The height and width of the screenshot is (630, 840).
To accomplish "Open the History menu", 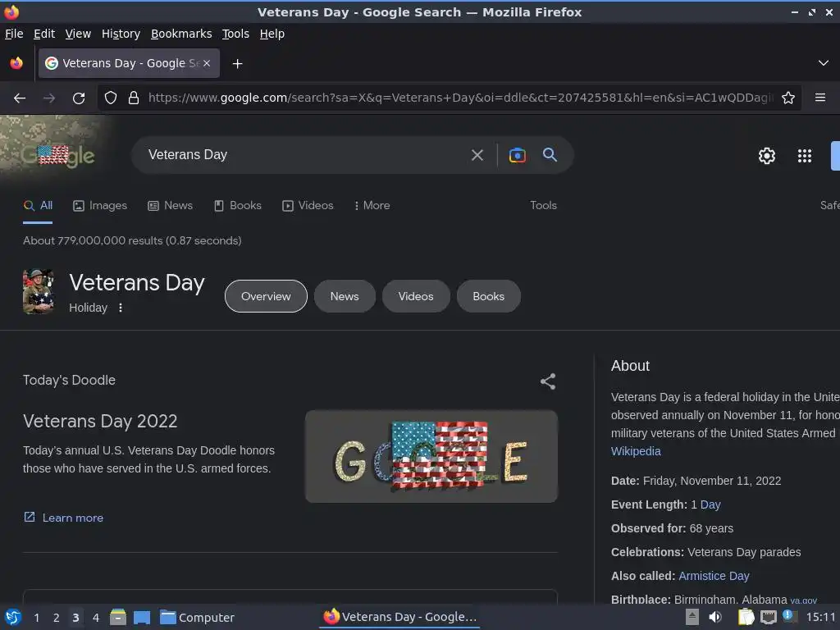I will click(x=121, y=34).
